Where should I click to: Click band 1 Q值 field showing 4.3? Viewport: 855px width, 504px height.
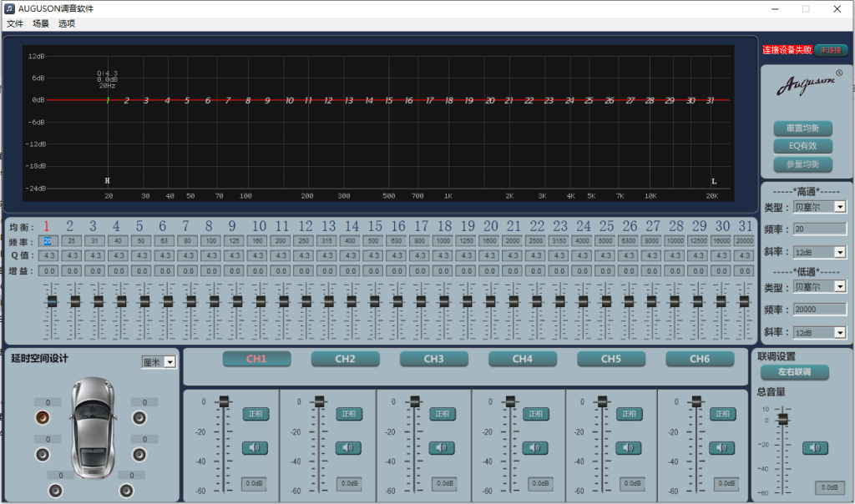[49, 255]
